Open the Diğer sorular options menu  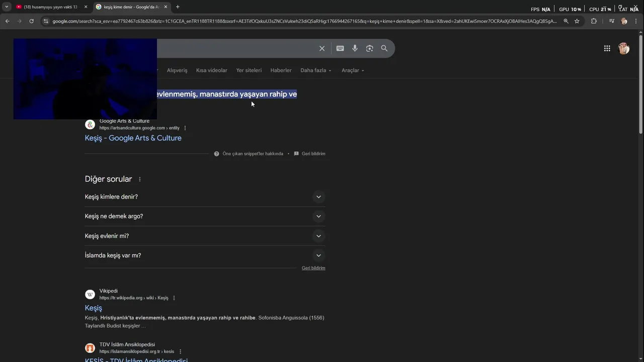coord(140,179)
